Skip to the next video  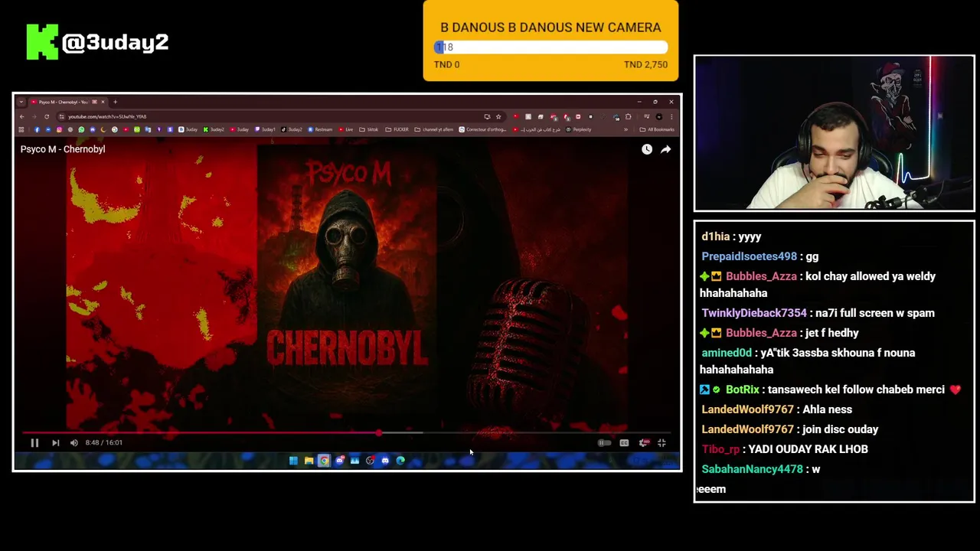coord(55,442)
